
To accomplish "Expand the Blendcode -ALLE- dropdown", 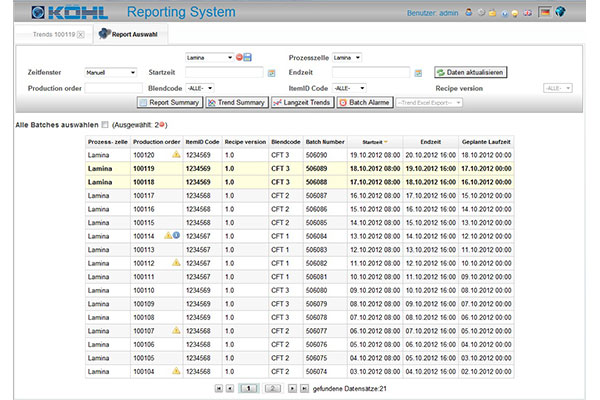I will [x=200, y=88].
